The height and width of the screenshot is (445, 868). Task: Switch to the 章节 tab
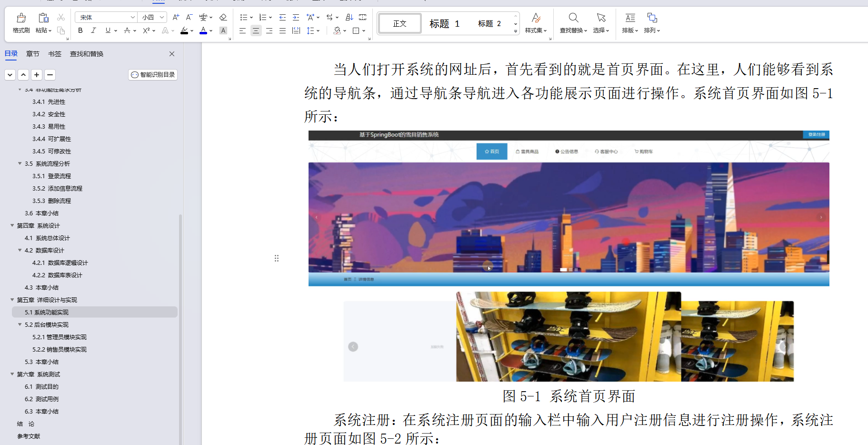click(33, 54)
